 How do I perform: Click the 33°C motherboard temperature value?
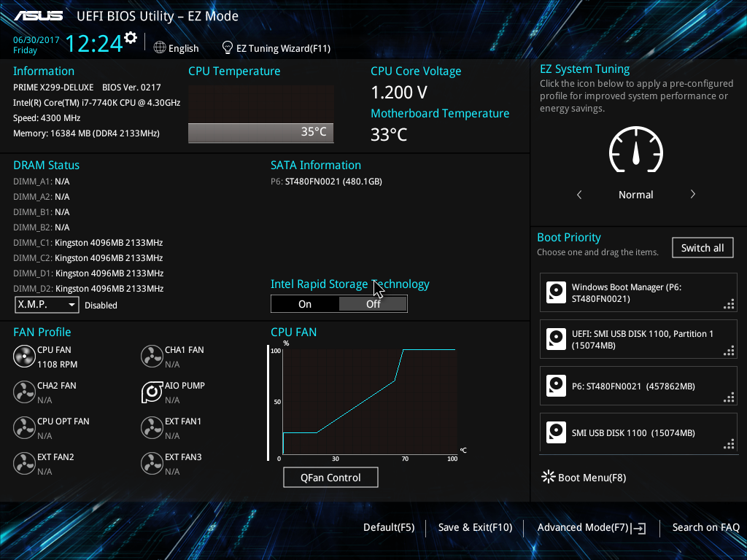click(x=389, y=134)
